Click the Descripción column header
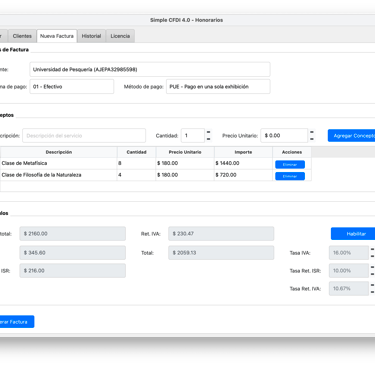This screenshot has height=366, width=375. [59, 152]
